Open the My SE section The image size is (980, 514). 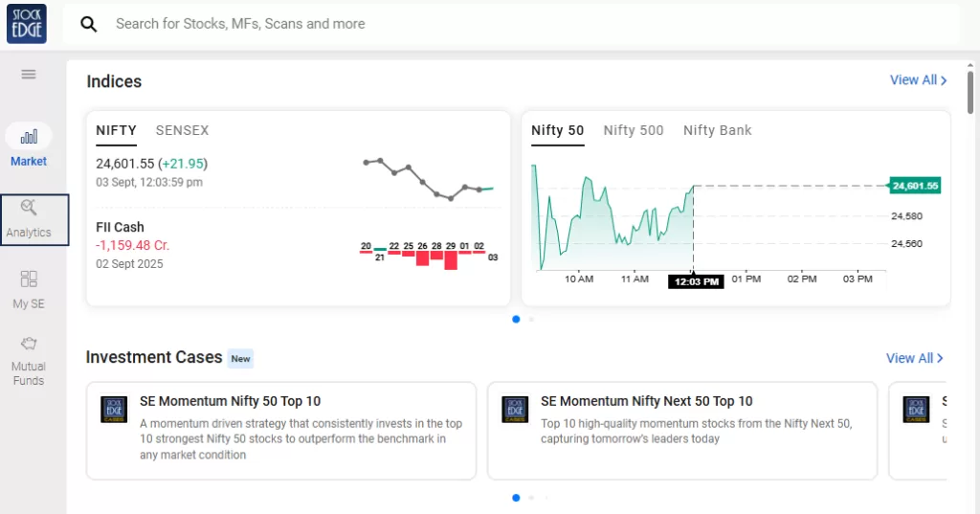[x=29, y=290]
